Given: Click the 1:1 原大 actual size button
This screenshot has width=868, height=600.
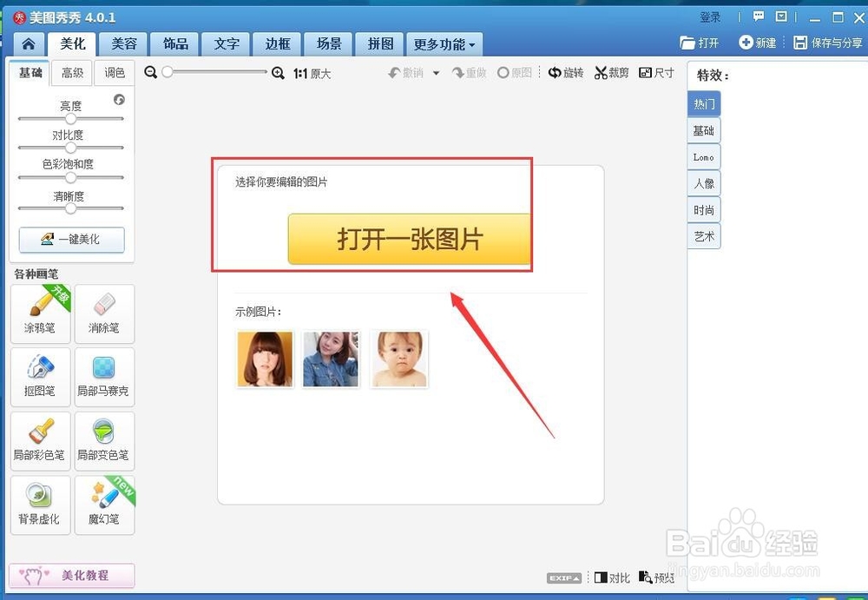Looking at the screenshot, I should tap(312, 73).
